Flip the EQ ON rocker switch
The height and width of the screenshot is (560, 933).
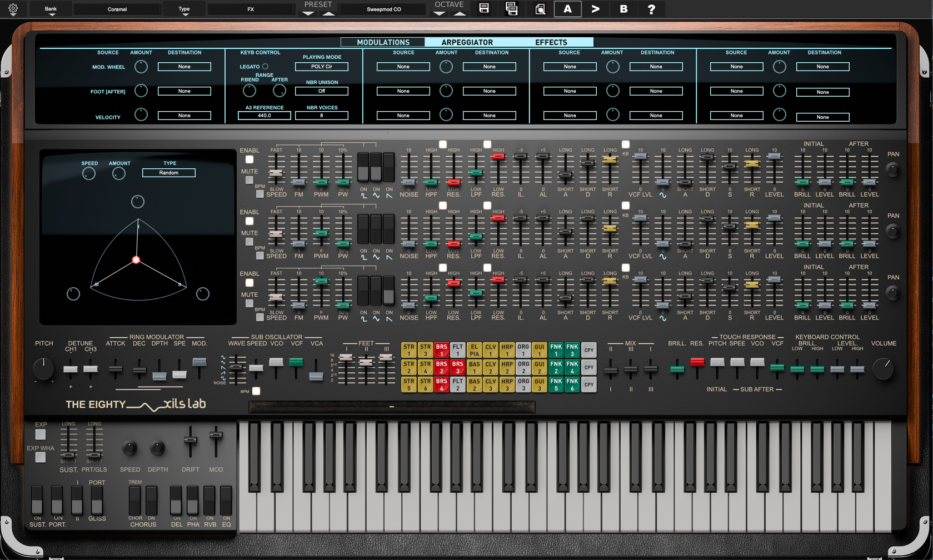[x=226, y=499]
